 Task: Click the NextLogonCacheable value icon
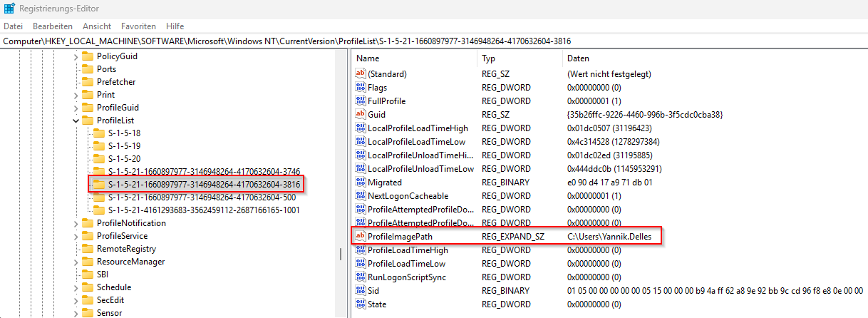click(x=360, y=196)
